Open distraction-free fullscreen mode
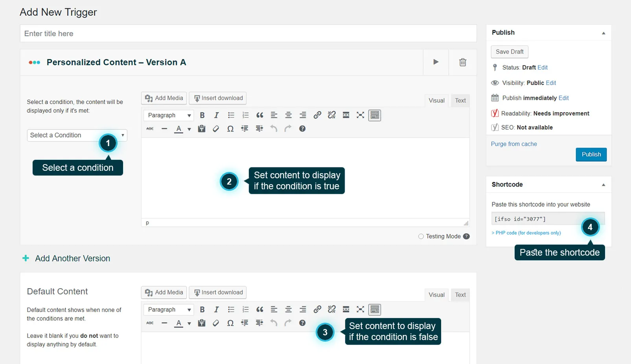The width and height of the screenshot is (631, 364). coord(360,115)
